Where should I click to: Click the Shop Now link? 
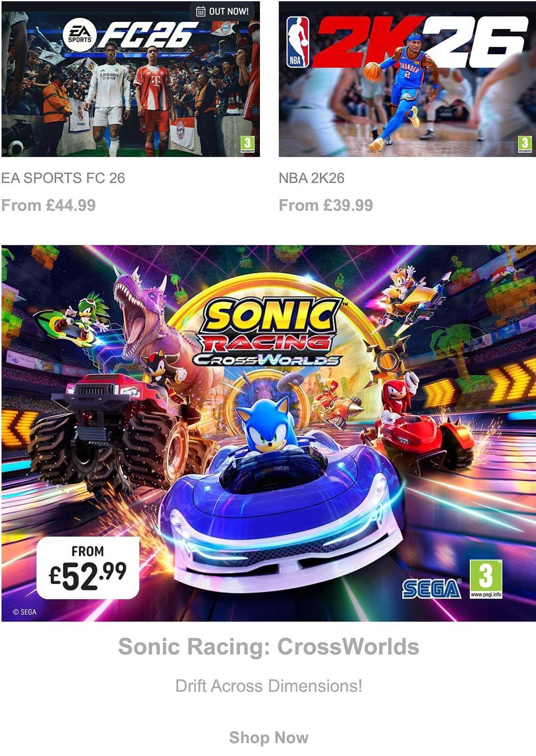269,737
